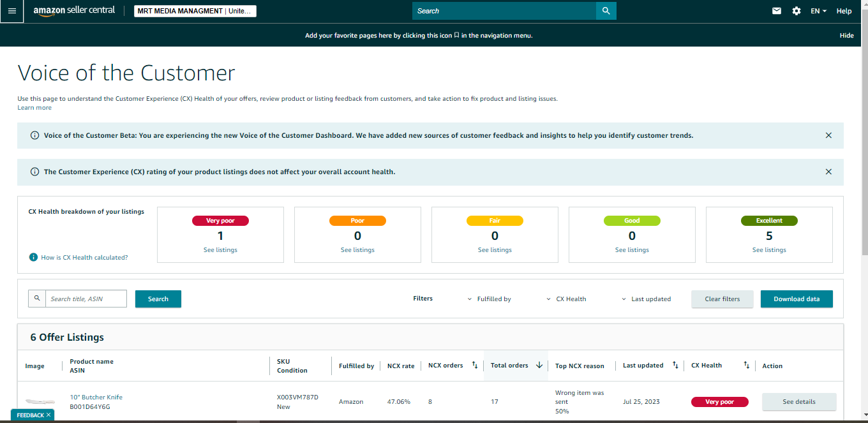Sort by Total orders down arrow

pos(539,365)
